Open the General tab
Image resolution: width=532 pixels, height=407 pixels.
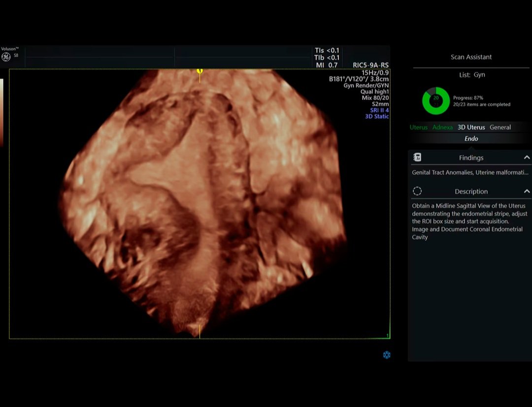tap(500, 127)
